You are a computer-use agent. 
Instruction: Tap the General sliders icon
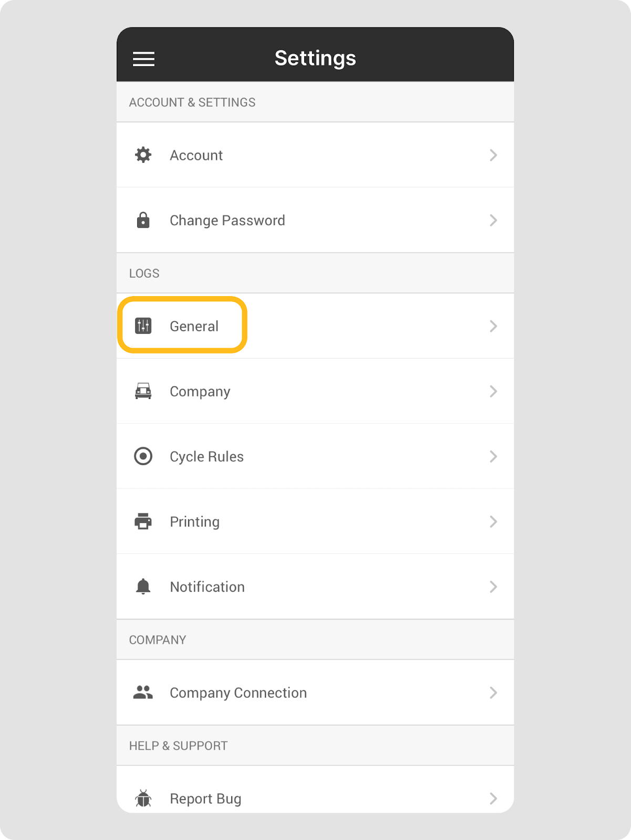pos(143,326)
